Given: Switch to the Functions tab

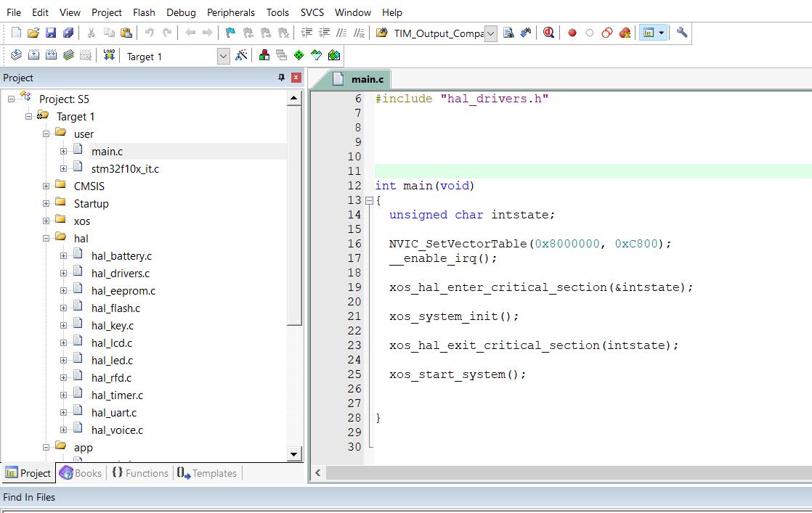Looking at the screenshot, I should click(140, 472).
